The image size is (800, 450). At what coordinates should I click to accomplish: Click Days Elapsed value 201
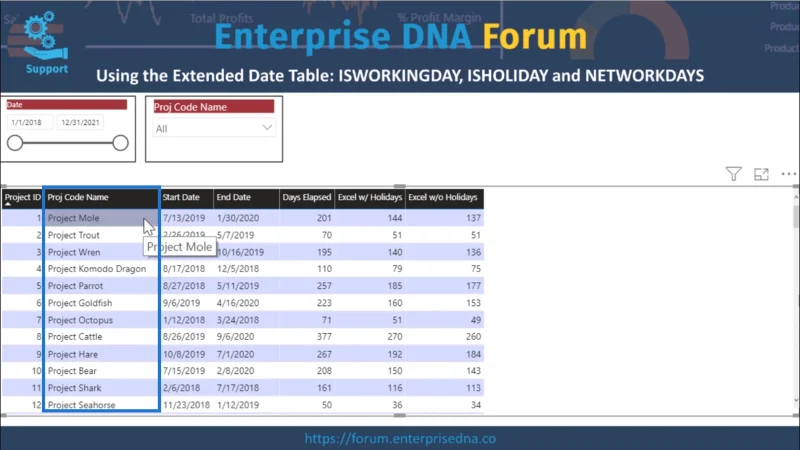coord(324,218)
